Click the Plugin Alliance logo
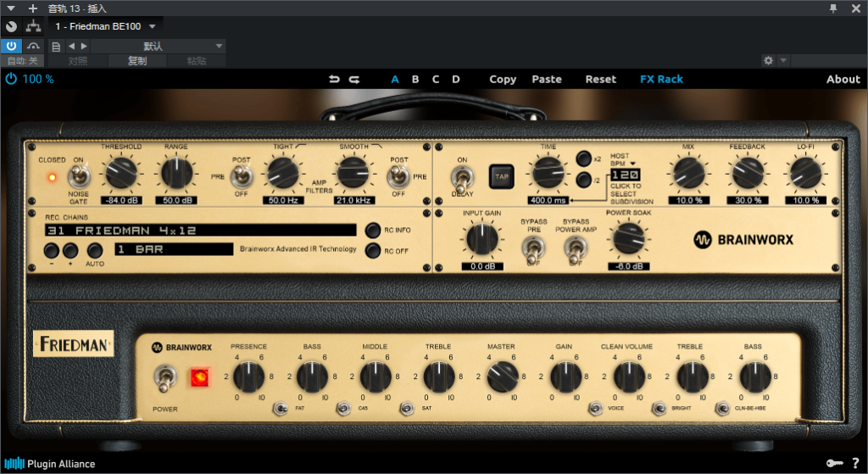Image resolution: width=868 pixels, height=474 pixels. tap(50, 464)
